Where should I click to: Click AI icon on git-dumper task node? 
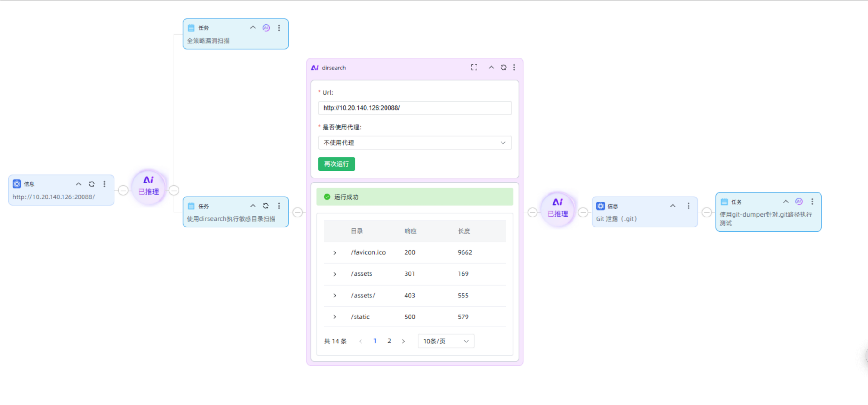click(799, 202)
